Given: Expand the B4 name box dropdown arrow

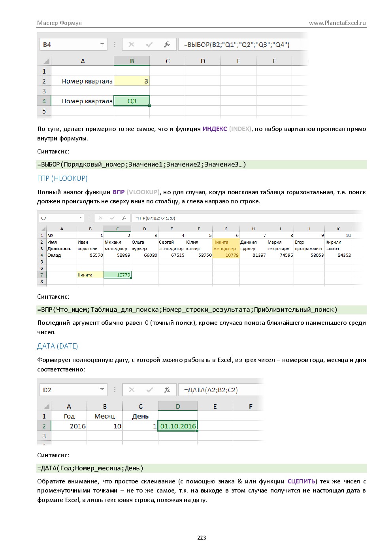Looking at the screenshot, I should click(x=102, y=44).
